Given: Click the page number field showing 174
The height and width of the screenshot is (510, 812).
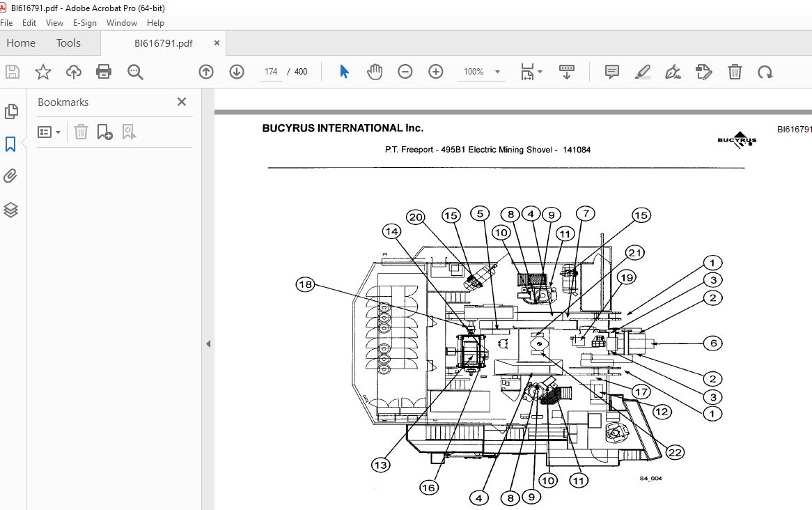Looking at the screenshot, I should click(271, 72).
